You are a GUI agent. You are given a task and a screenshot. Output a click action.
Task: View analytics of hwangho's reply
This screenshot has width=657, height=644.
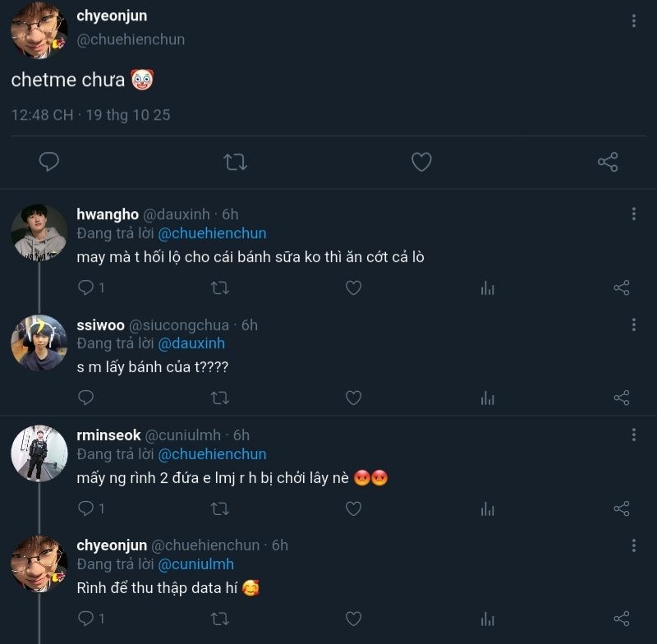[488, 287]
